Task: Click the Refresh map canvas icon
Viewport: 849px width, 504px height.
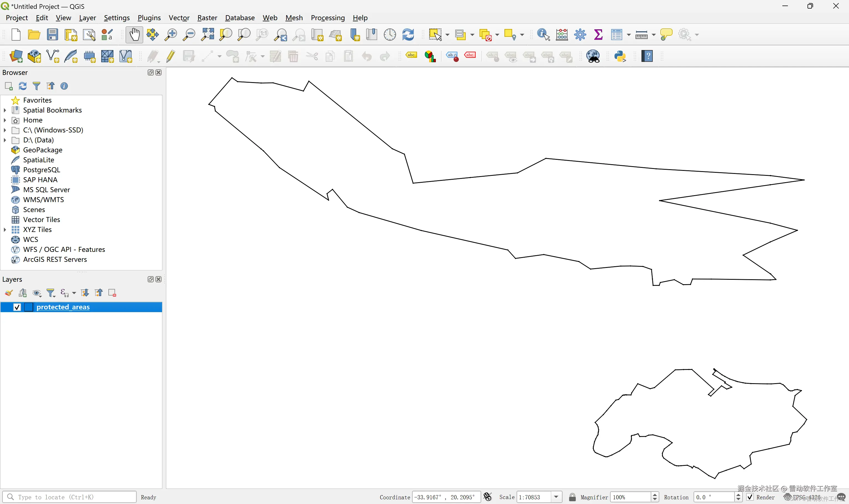Action: (x=408, y=35)
